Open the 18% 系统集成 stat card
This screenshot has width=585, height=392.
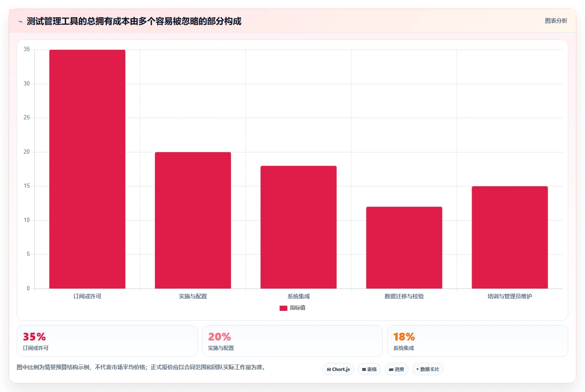pyautogui.click(x=477, y=341)
